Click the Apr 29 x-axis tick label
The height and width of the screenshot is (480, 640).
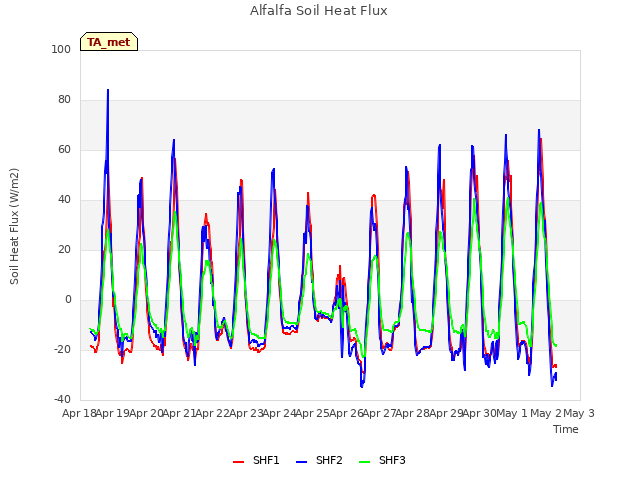click(x=446, y=413)
